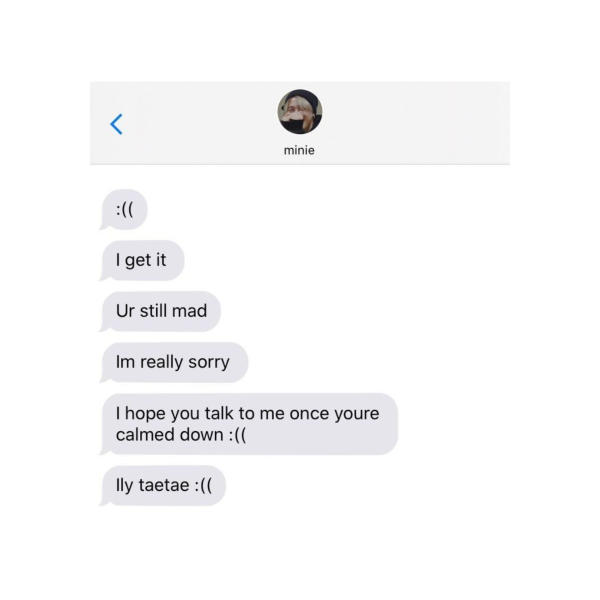
Task: Select the first ":((" message bubble
Action: pos(124,210)
